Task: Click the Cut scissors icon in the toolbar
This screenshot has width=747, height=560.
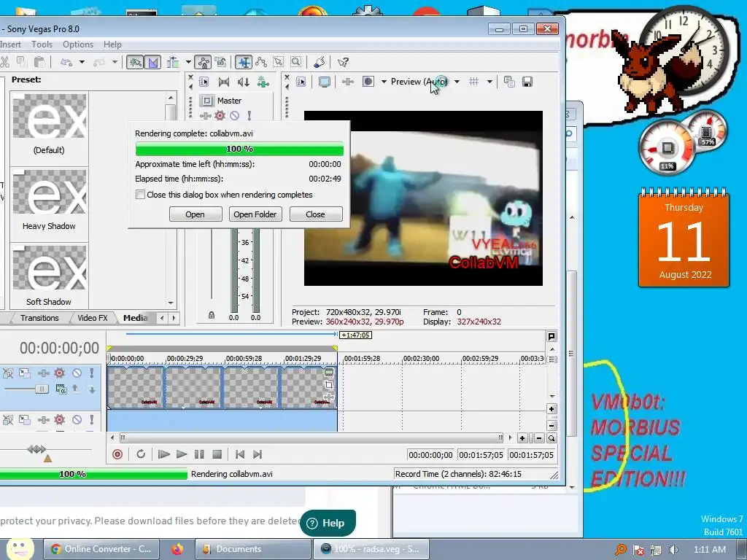Action: coord(4,62)
